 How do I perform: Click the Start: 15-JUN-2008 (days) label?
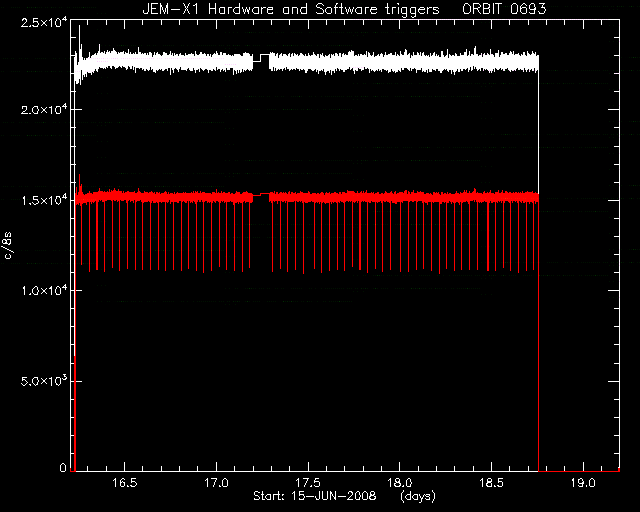pos(344,497)
